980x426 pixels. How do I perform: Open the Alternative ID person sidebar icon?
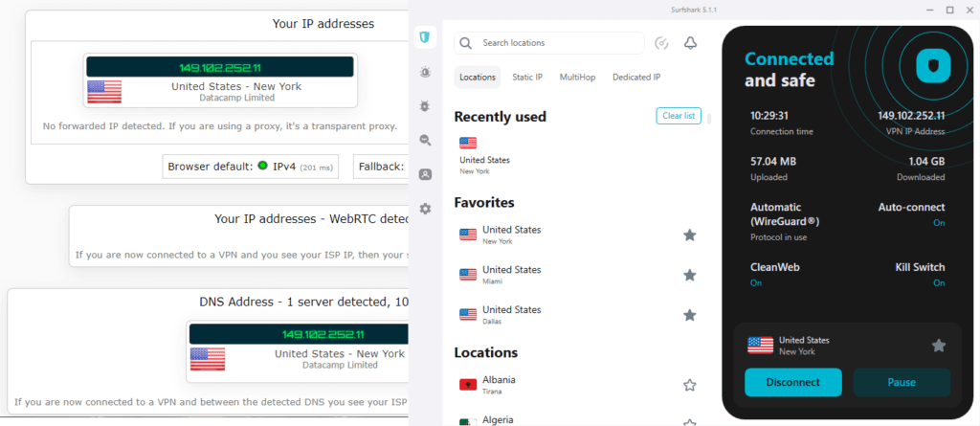(x=425, y=174)
